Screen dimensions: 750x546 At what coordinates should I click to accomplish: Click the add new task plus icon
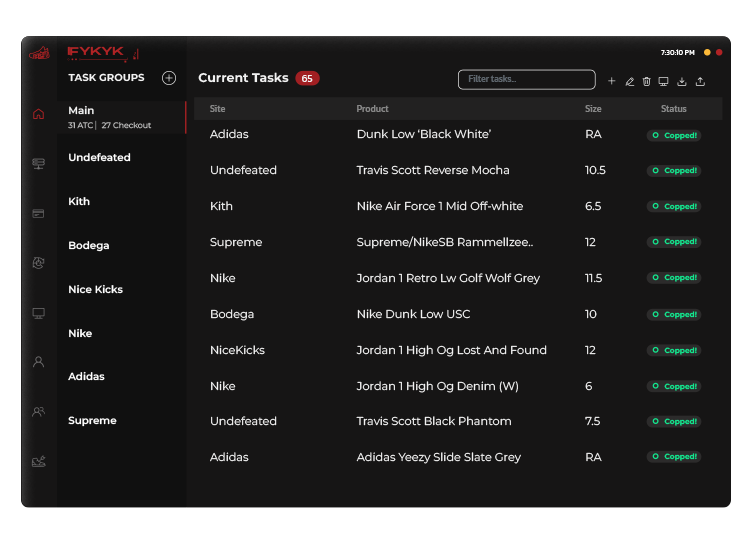[x=612, y=81]
